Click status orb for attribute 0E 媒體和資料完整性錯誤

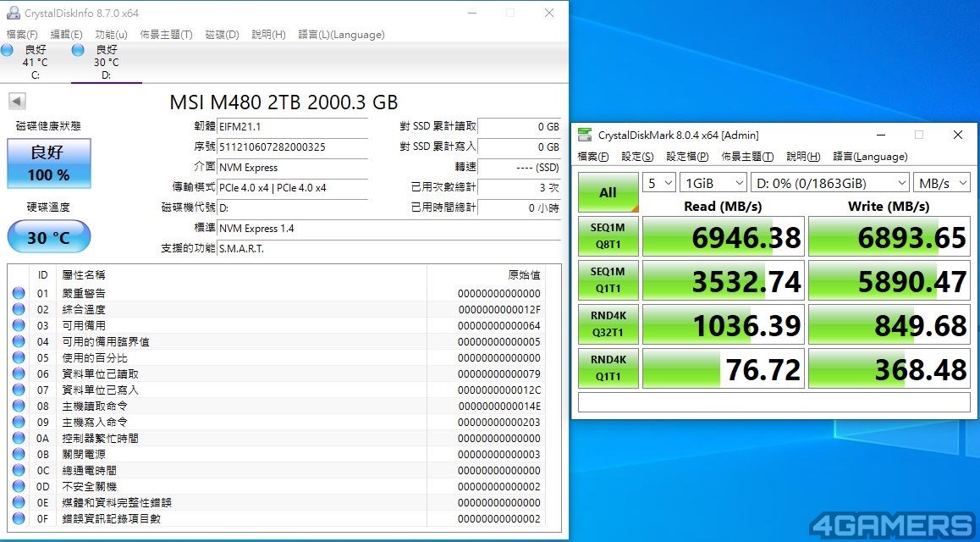19,502
